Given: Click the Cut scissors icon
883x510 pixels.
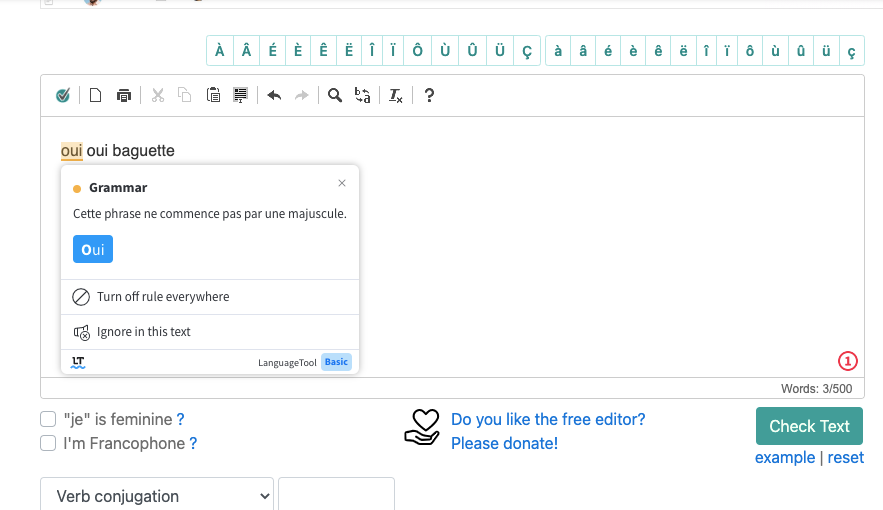Looking at the screenshot, I should [x=158, y=96].
